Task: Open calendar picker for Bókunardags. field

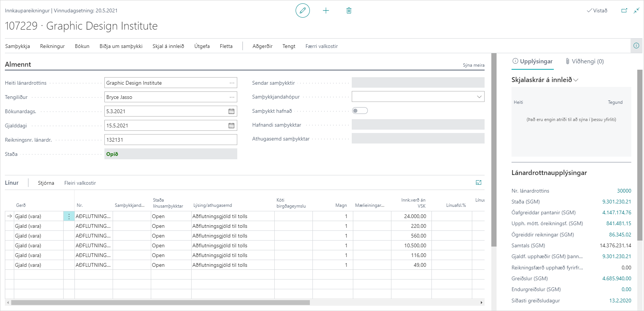Action: [x=231, y=111]
